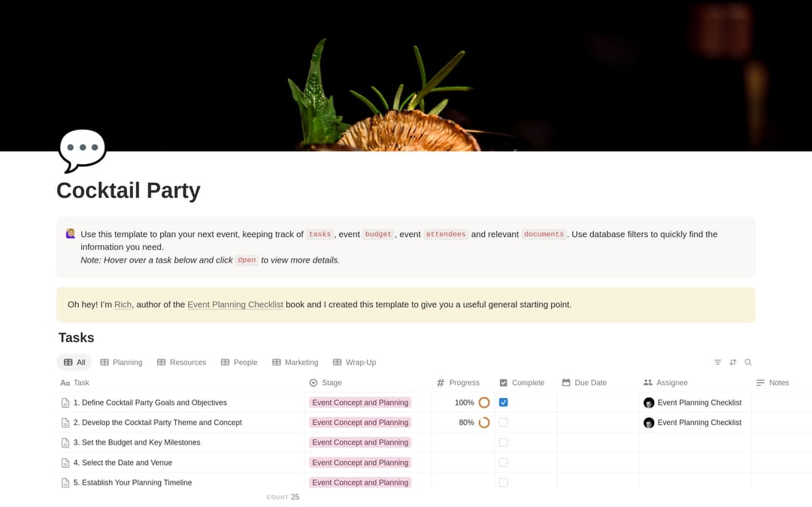Image resolution: width=812 pixels, height=507 pixels.
Task: Click page icon of task 2 Develop Theme
Action: coord(65,423)
